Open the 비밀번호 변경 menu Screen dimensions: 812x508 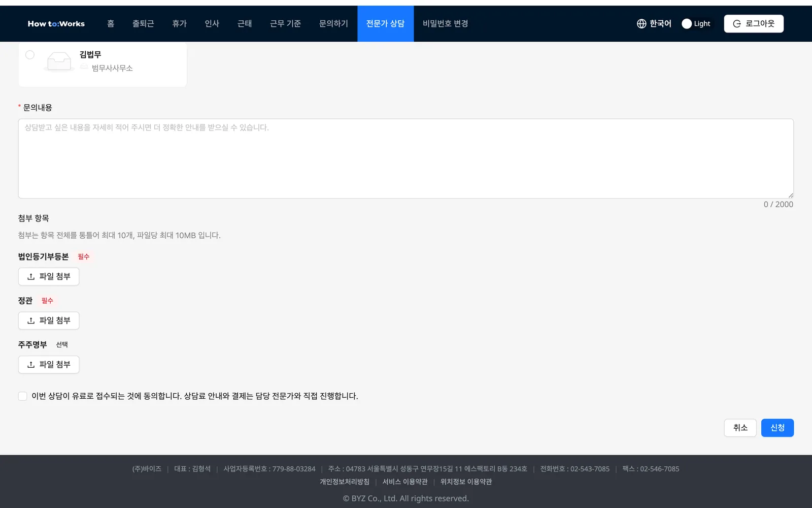[x=446, y=24]
